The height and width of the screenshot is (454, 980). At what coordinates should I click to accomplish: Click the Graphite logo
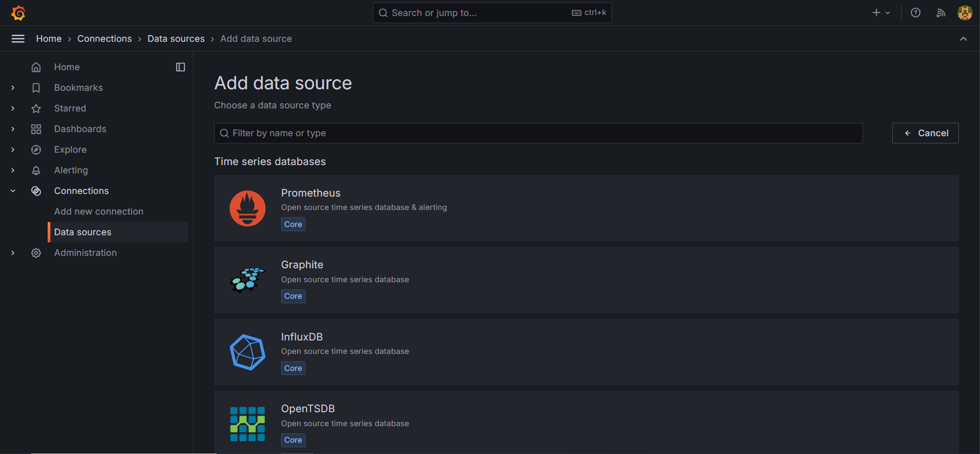point(247,280)
